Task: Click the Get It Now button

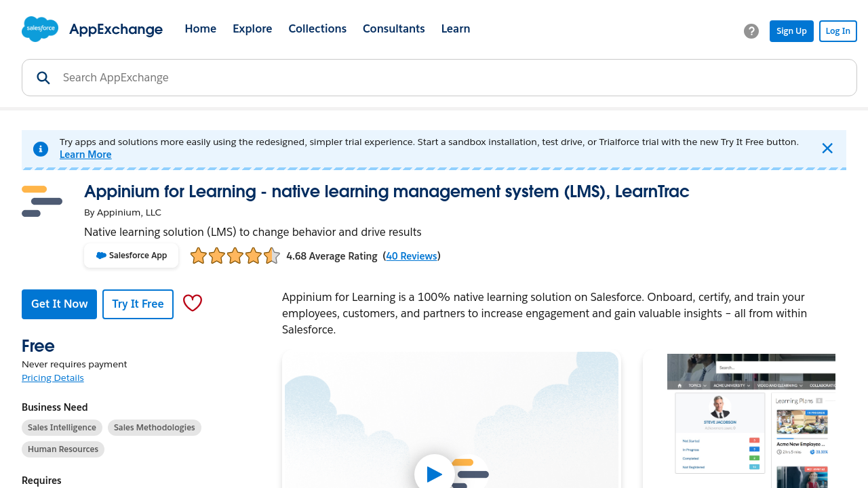Action: tap(60, 304)
